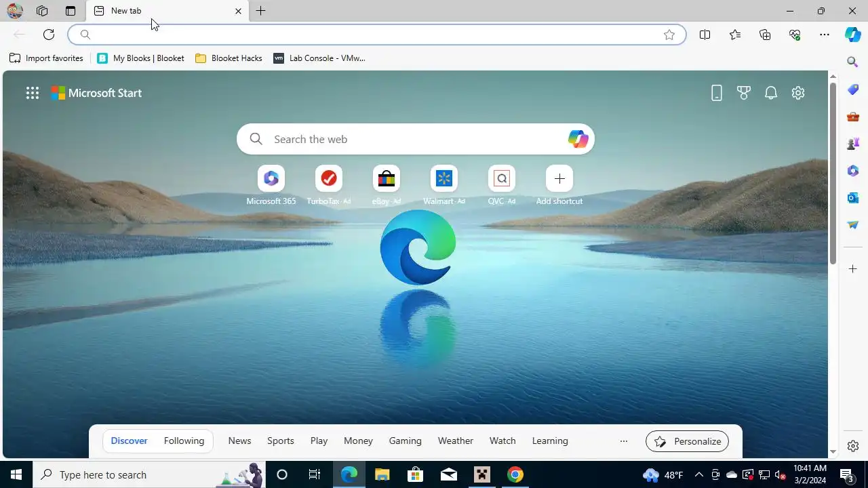Click the Personalize button
This screenshot has width=868, height=488.
[x=688, y=441]
